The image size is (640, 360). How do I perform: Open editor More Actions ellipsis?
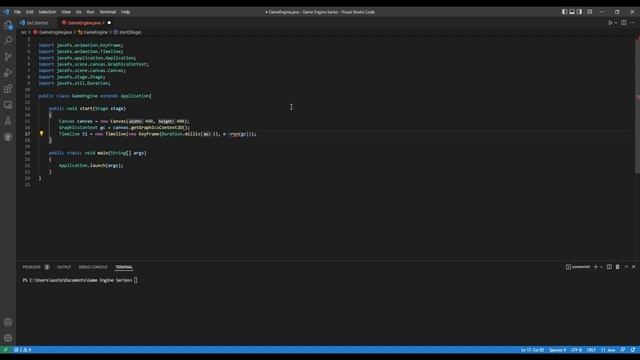pos(633,23)
